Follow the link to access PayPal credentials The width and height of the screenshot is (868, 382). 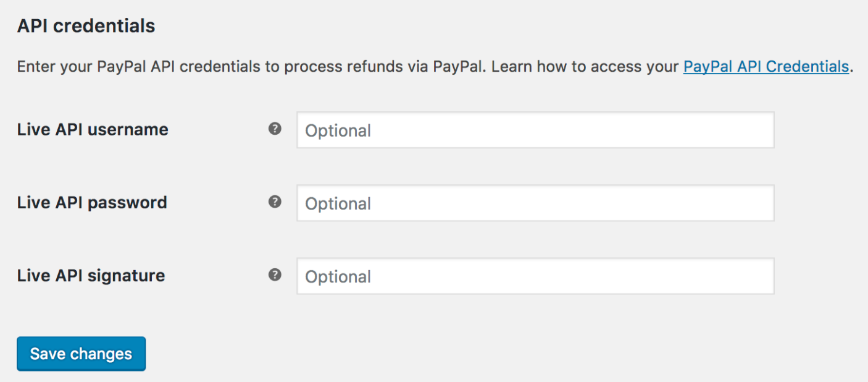point(766,66)
